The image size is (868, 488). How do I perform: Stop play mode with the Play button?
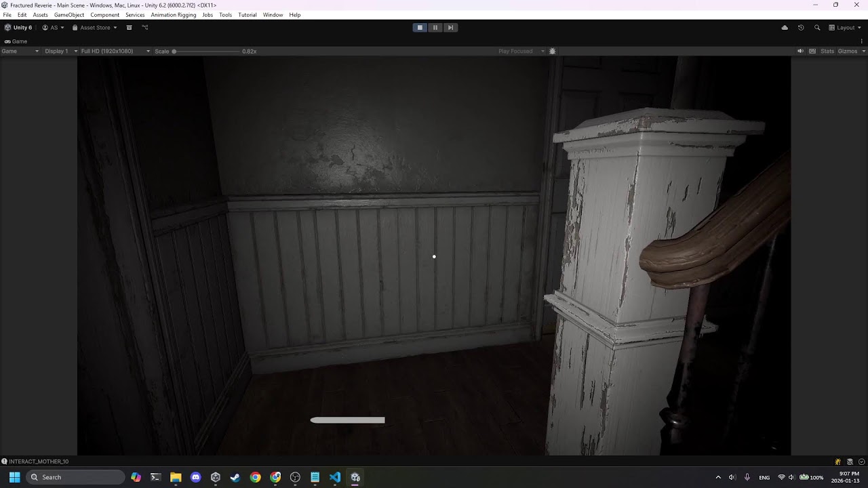(x=420, y=28)
